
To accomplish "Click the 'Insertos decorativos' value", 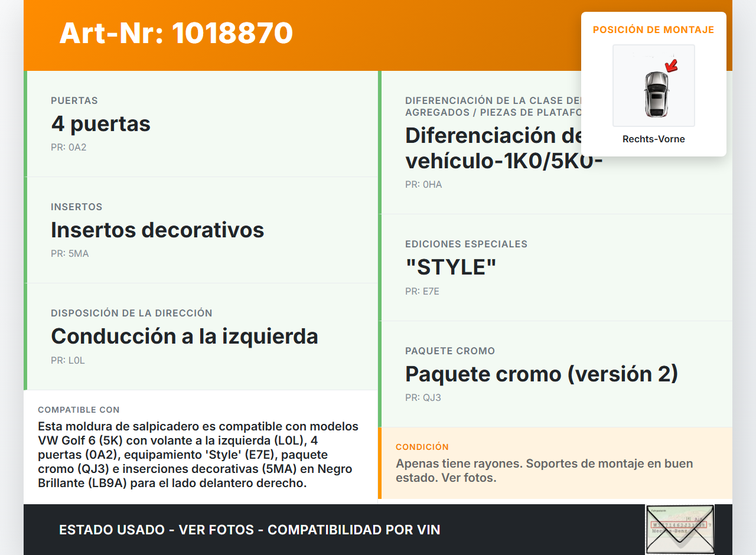I will click(x=157, y=230).
